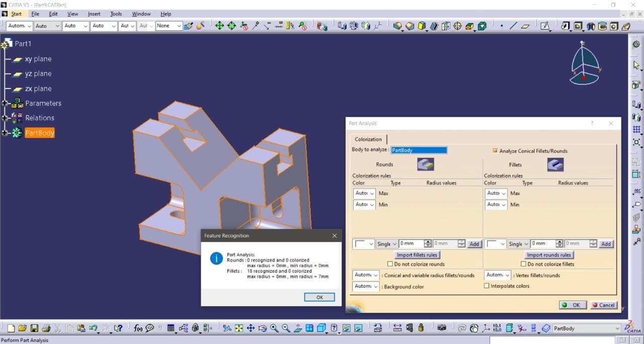Click Cancel in Part Analysis dialog
This screenshot has width=644, height=344.
tap(604, 305)
